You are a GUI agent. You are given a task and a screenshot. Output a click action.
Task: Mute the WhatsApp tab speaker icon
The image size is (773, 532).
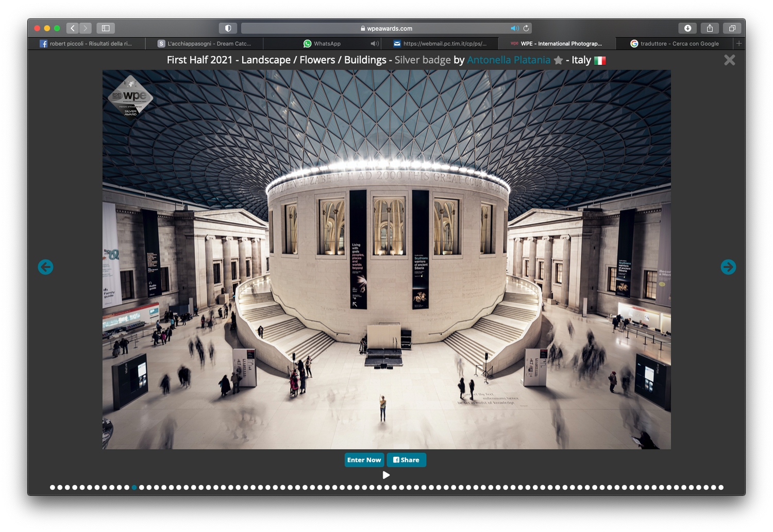tap(374, 44)
